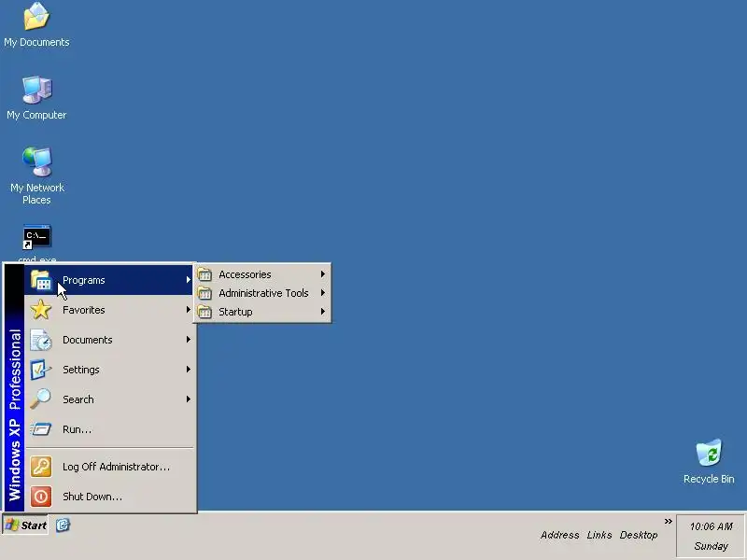Click the Programs folder icon
Screen dimensions: 747x560
[x=41, y=280]
